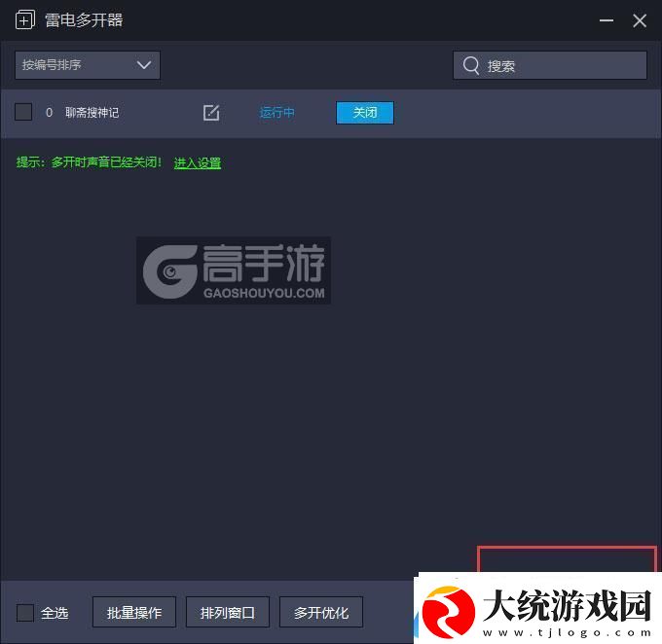This screenshot has width=662, height=644.
Task: Open the 进入设置 link
Action: point(198,162)
